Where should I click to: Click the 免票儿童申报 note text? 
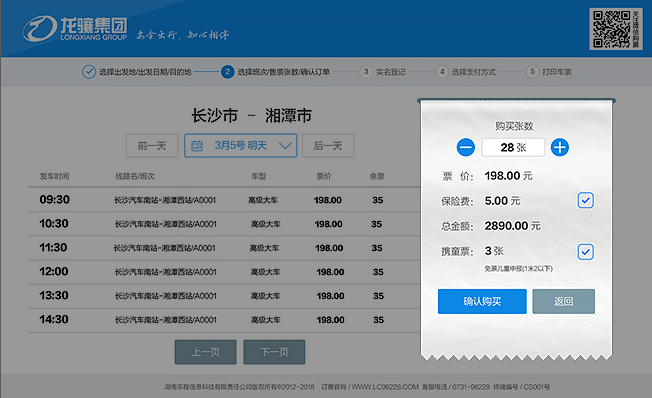(518, 269)
